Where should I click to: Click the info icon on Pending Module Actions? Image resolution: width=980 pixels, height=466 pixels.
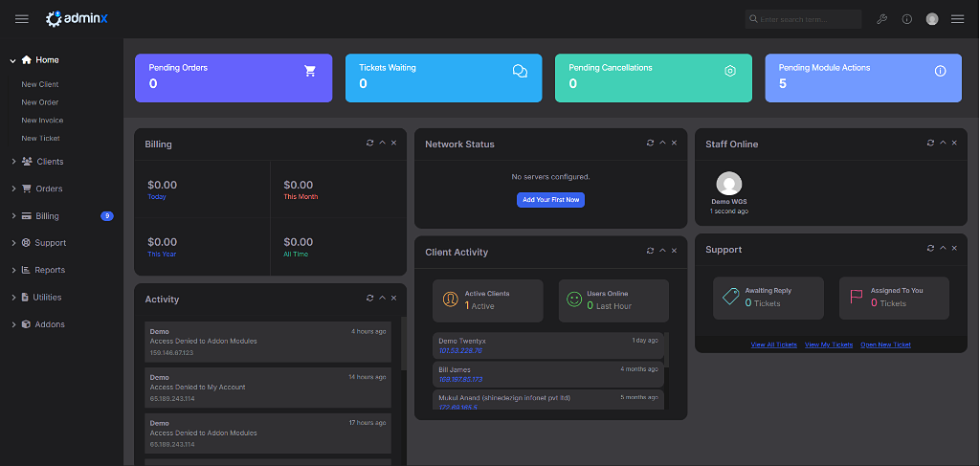[940, 71]
